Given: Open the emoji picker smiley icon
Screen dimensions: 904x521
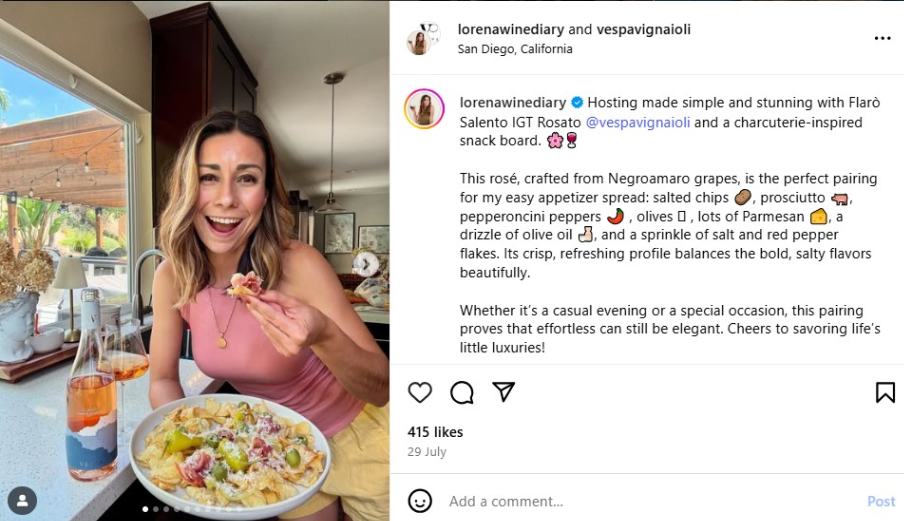Looking at the screenshot, I should 420,500.
